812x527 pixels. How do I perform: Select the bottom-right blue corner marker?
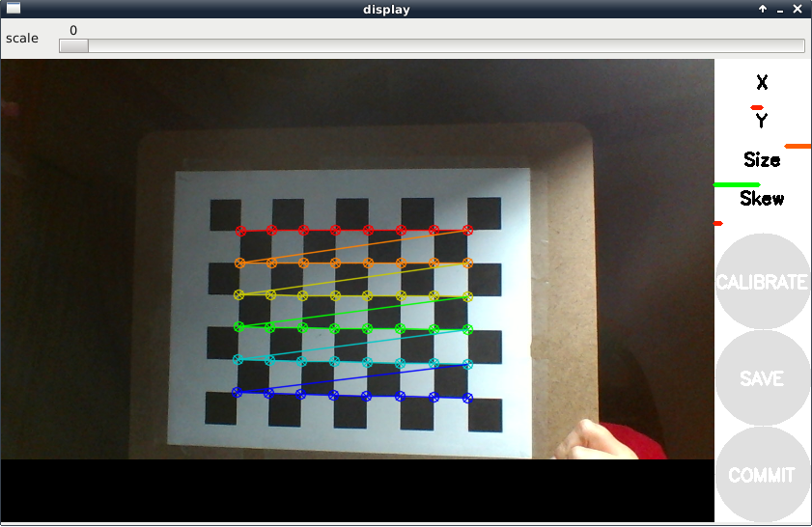(467, 398)
